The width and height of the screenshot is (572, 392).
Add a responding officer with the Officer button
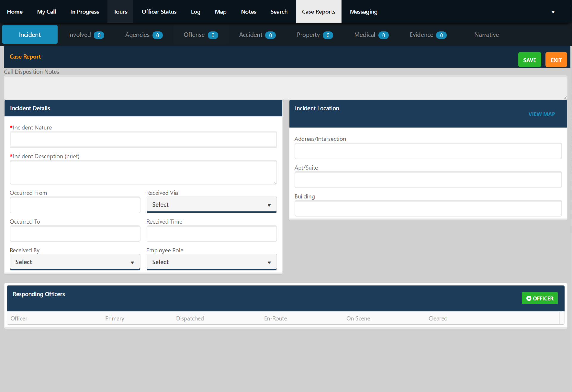540,298
